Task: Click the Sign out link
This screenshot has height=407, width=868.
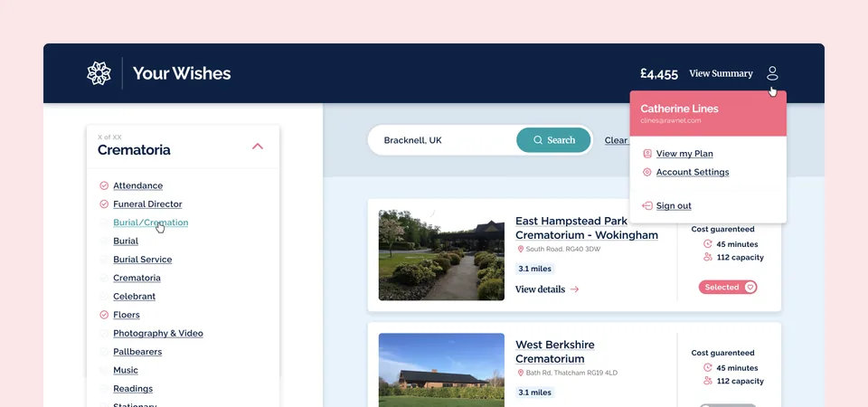Action: [674, 206]
